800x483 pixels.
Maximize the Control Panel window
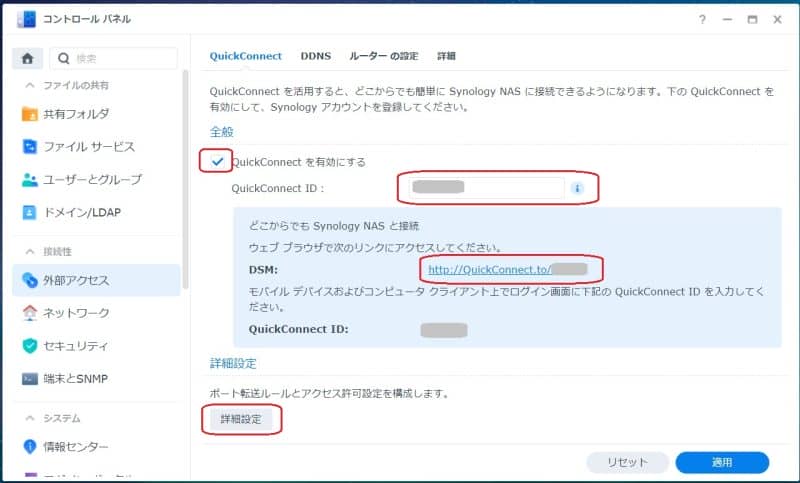[752, 19]
